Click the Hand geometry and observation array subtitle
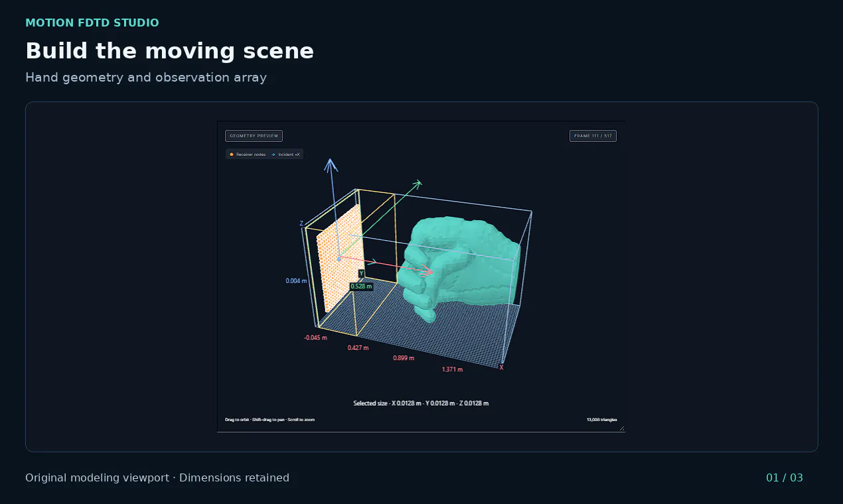 (146, 78)
